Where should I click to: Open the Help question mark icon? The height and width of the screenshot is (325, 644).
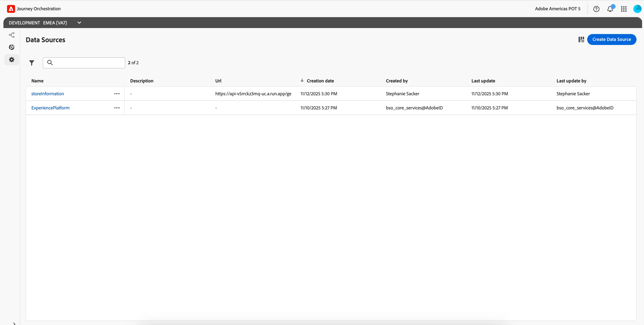[596, 9]
